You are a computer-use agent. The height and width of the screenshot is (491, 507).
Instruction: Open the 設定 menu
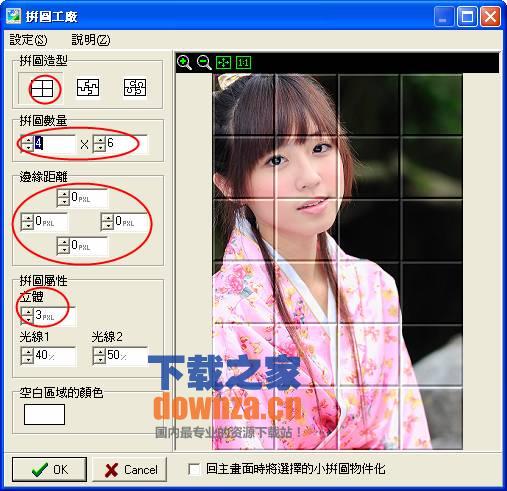[28, 40]
